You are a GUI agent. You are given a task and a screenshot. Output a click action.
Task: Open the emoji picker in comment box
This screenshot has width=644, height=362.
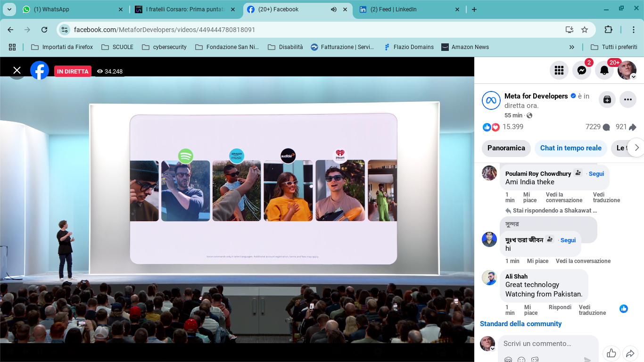(521, 360)
